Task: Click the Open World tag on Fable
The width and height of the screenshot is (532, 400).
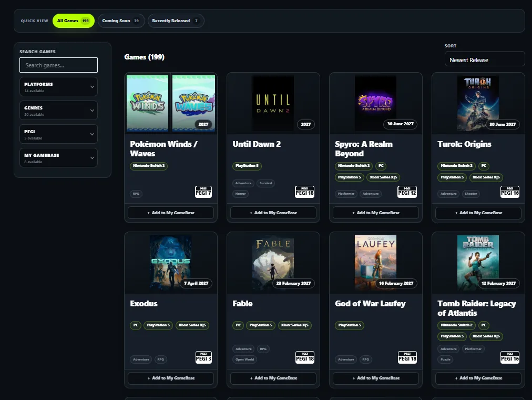Action: (244, 359)
